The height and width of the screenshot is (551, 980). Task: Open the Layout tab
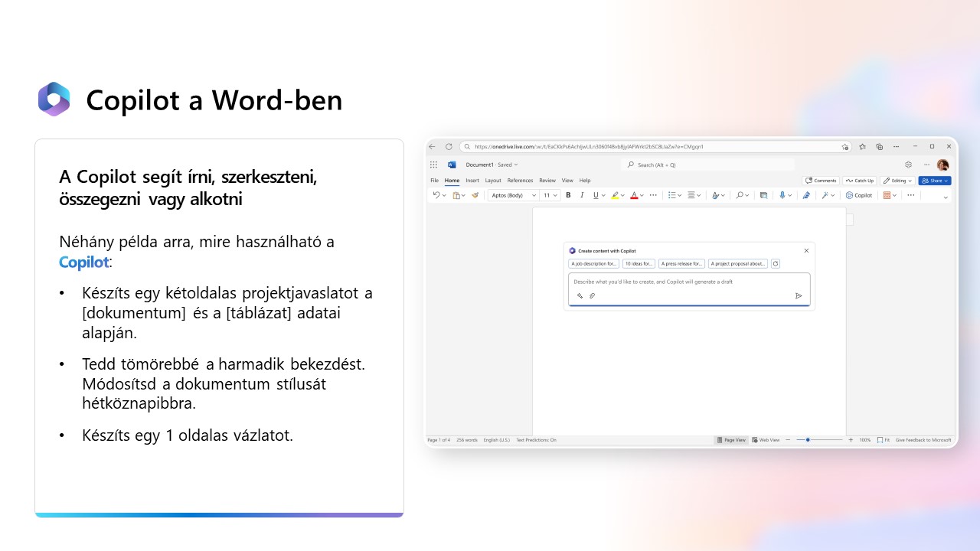(493, 181)
